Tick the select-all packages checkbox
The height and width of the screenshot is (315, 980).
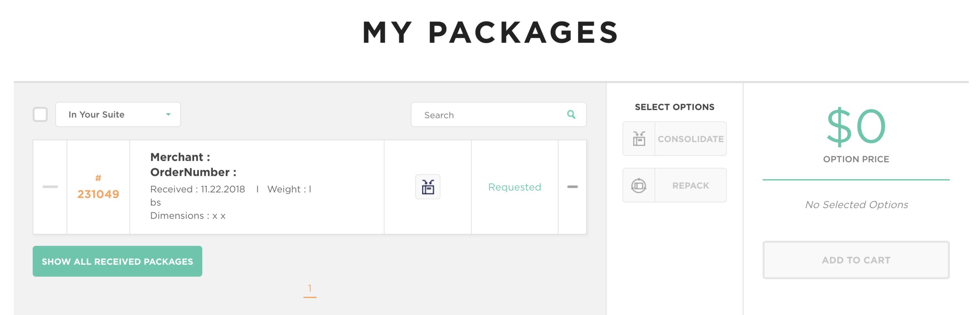40,115
